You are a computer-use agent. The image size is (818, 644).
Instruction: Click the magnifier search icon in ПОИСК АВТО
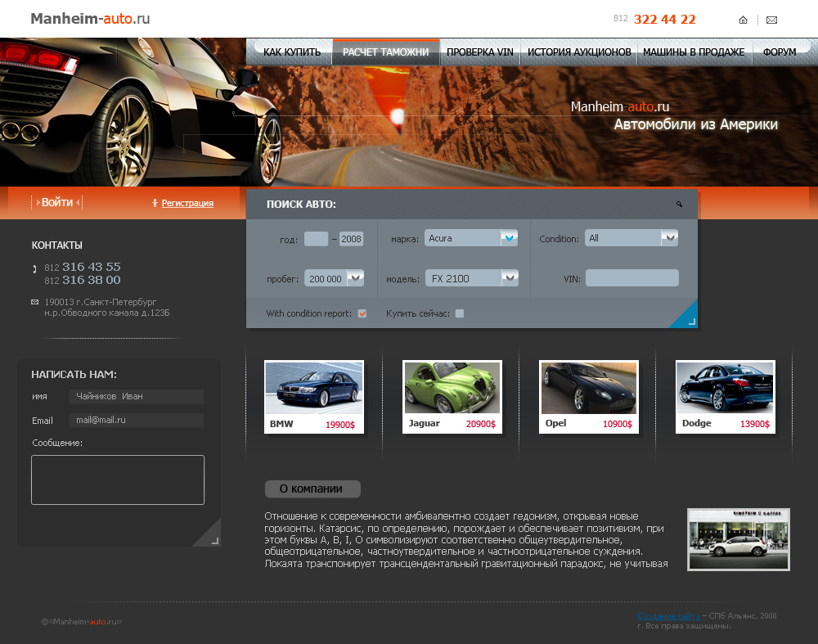pos(679,204)
